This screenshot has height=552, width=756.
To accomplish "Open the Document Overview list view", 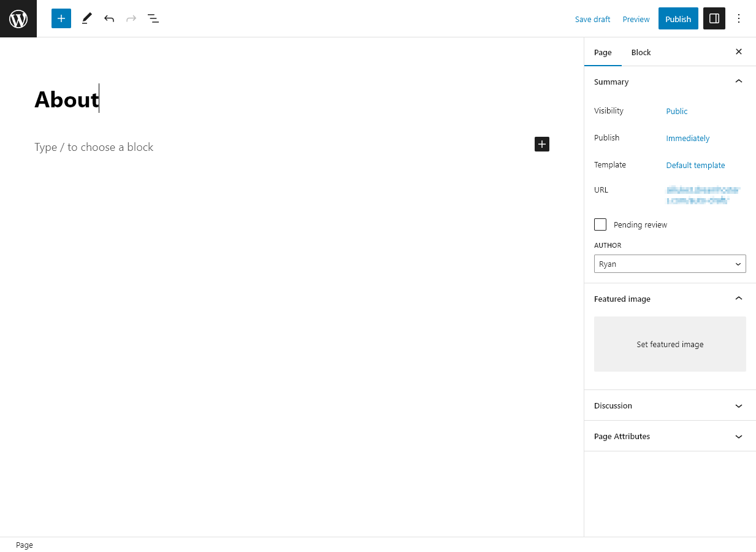I will [x=153, y=18].
